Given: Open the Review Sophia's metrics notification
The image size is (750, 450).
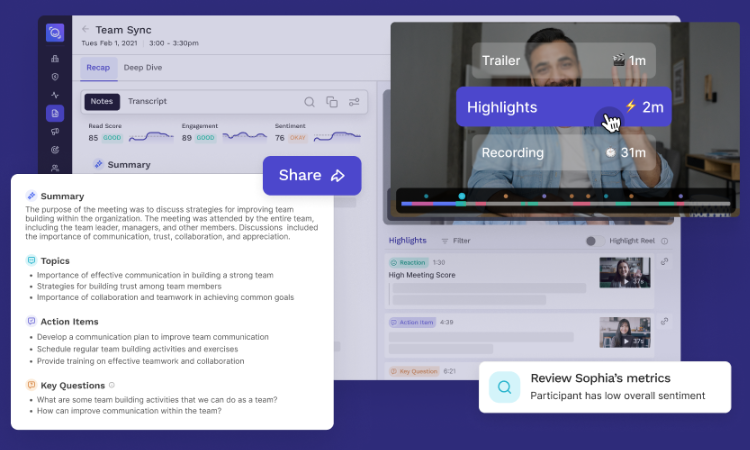Looking at the screenshot, I should tap(605, 387).
